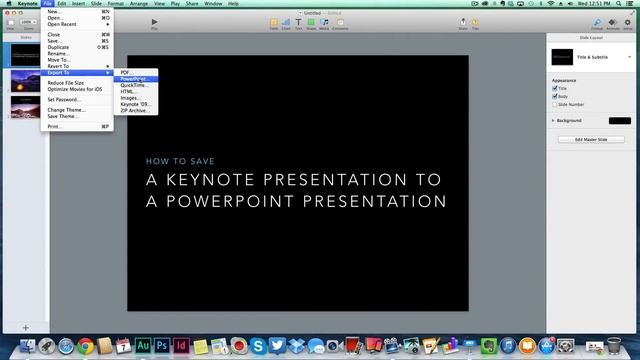Open the Arrange menu in menu bar

139,4
